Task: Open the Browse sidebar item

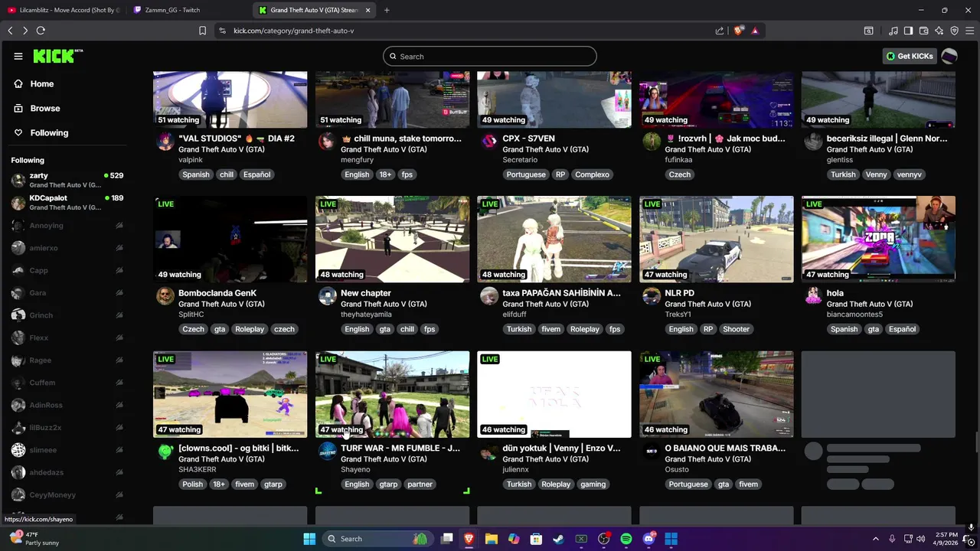Action: (45, 109)
